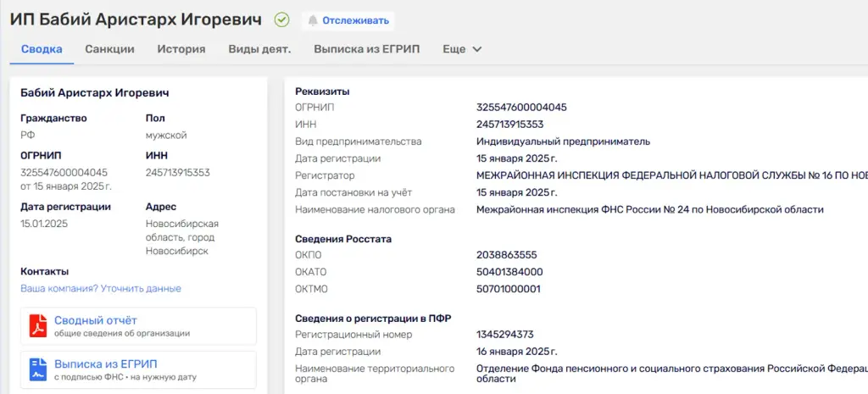Click the left card date 15.01.2025
Viewport: 868px width, 394px height.
[44, 224]
